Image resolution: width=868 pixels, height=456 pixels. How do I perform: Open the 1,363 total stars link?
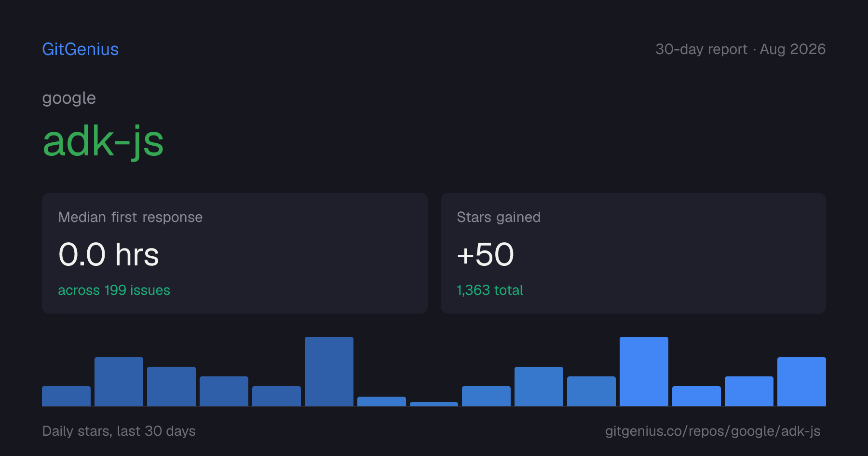pyautogui.click(x=490, y=290)
